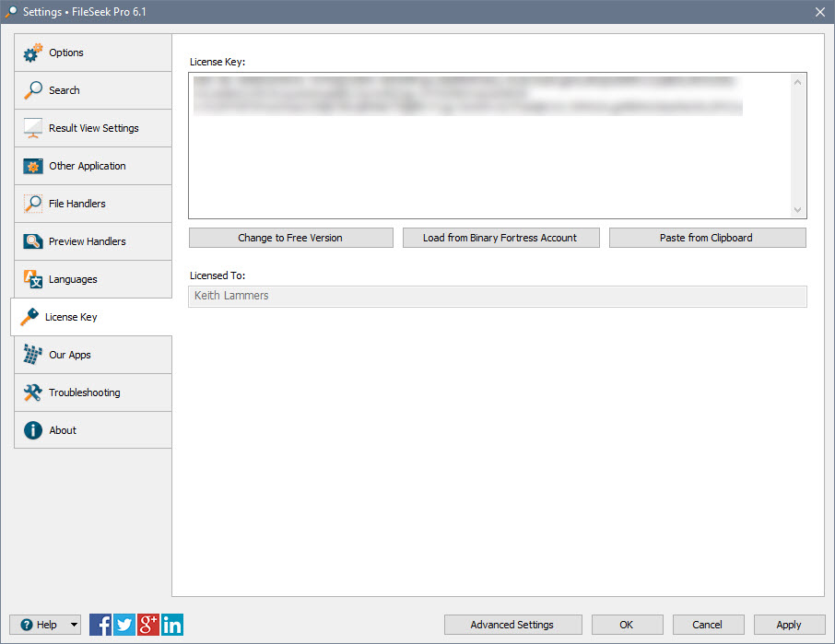
Task: Click the FileSeek title bar icon
Action: [x=11, y=12]
